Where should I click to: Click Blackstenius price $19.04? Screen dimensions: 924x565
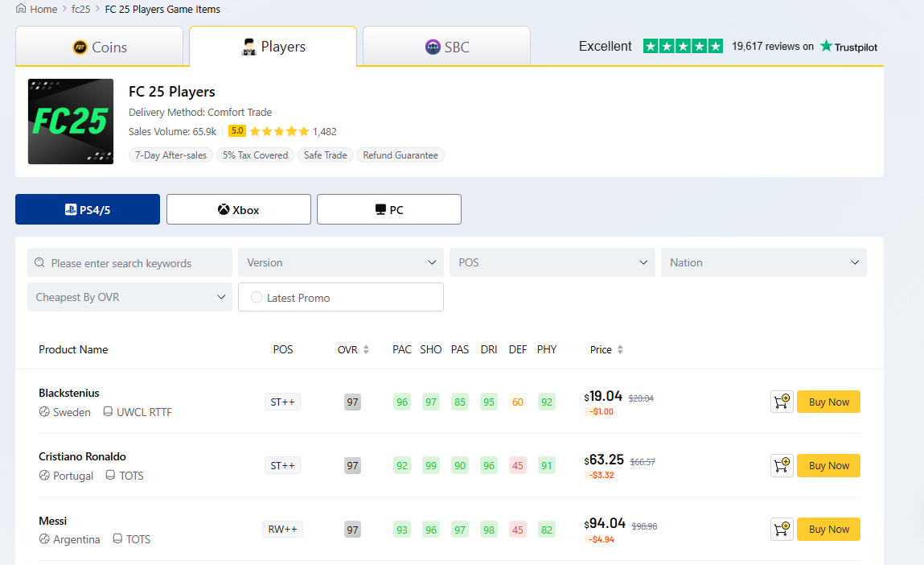603,396
